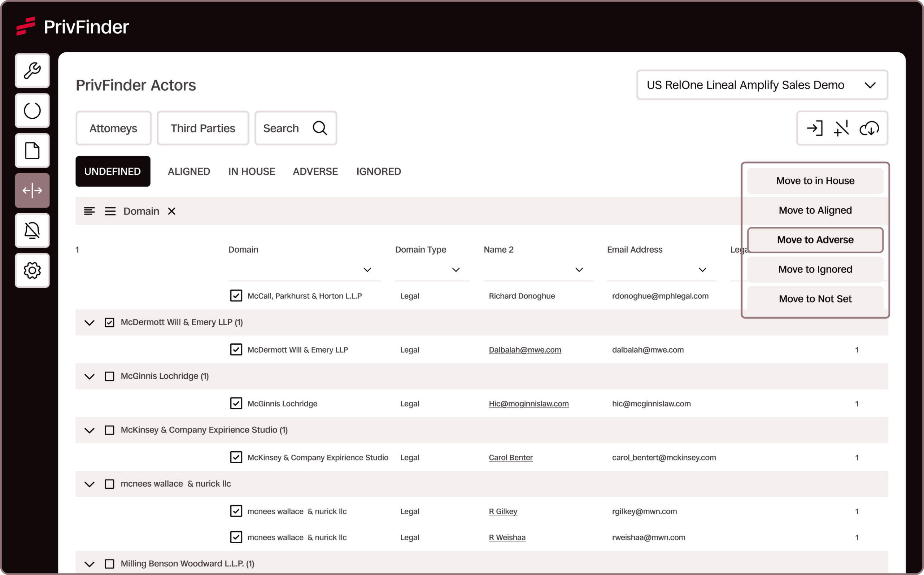The width and height of the screenshot is (924, 575).
Task: Open the document page sidebar icon
Action: pos(32,151)
